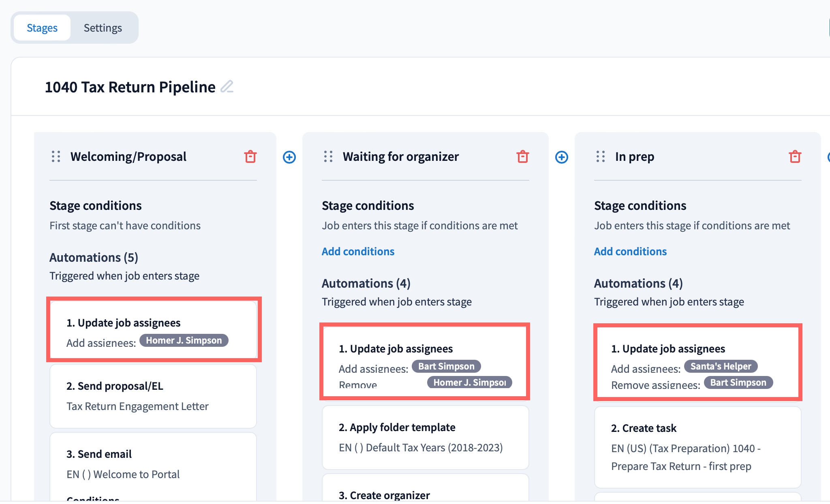Switch to the Settings tab
Viewport: 830px width, 504px height.
point(103,28)
